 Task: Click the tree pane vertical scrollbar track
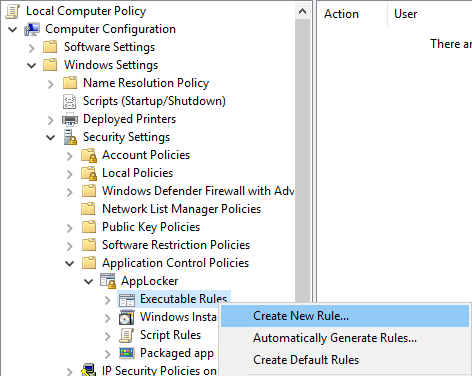coord(302,160)
